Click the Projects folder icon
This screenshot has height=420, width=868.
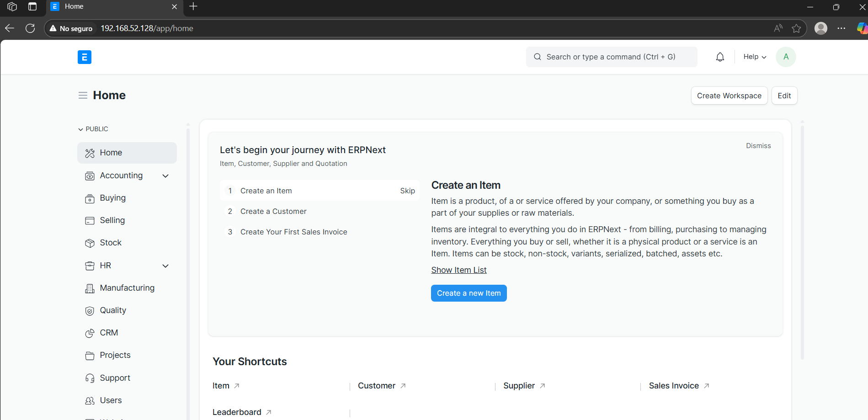(x=90, y=356)
